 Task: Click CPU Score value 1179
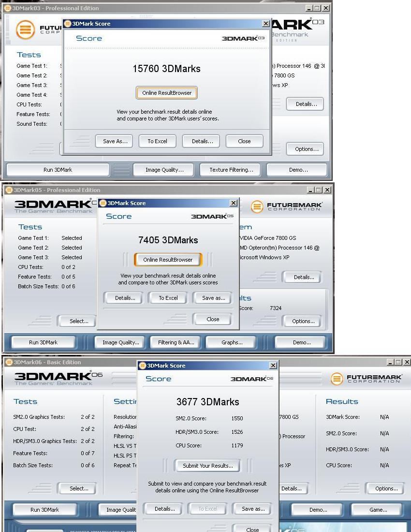[237, 446]
